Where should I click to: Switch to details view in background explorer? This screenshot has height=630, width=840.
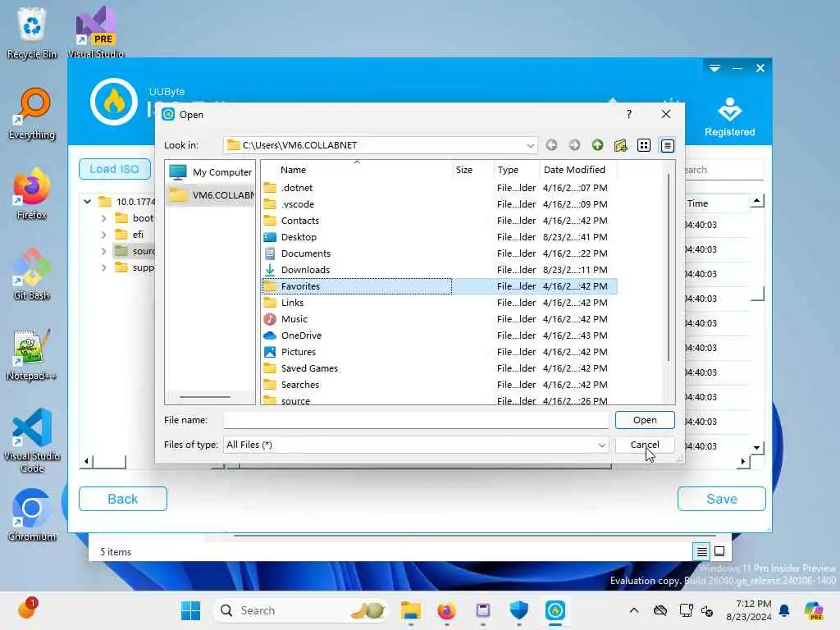click(x=702, y=551)
